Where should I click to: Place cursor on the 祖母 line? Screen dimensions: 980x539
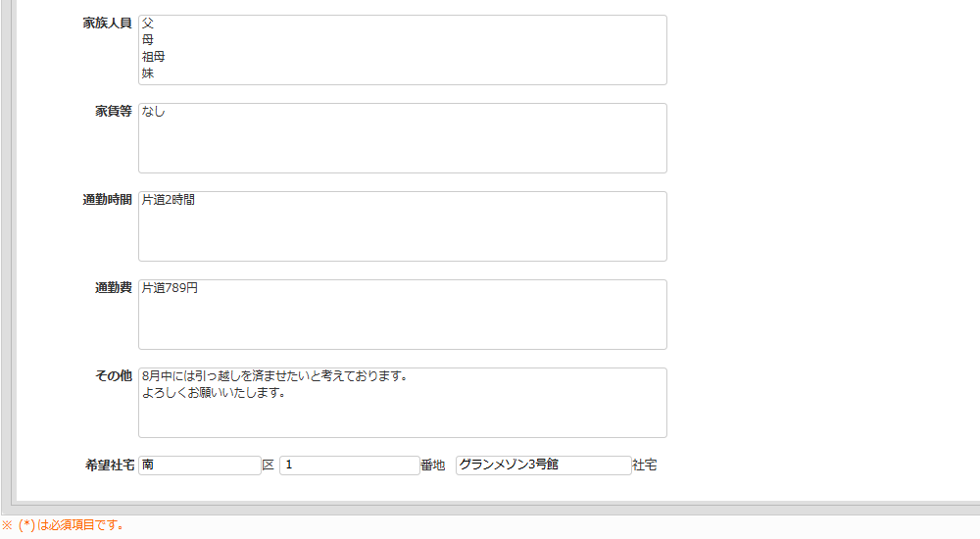pos(153,57)
